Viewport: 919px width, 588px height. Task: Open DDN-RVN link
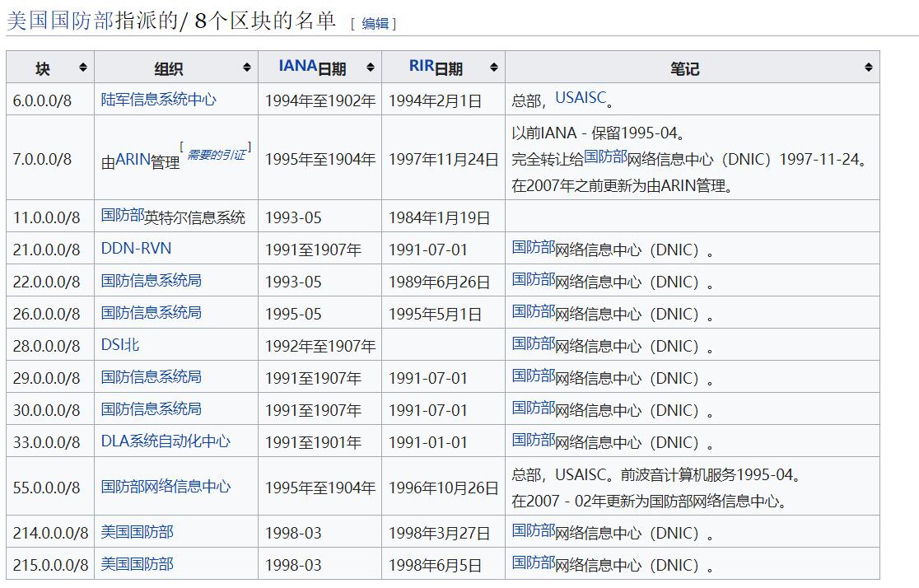click(x=136, y=249)
